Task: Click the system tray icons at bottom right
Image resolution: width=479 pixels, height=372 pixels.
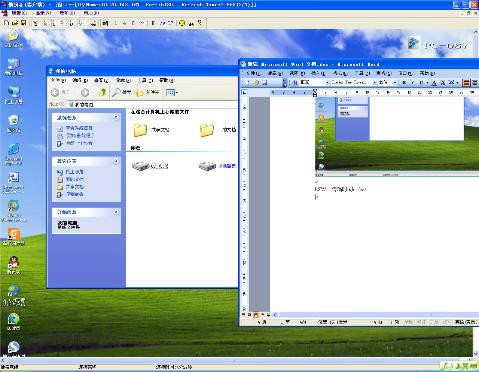Action: [x=459, y=366]
